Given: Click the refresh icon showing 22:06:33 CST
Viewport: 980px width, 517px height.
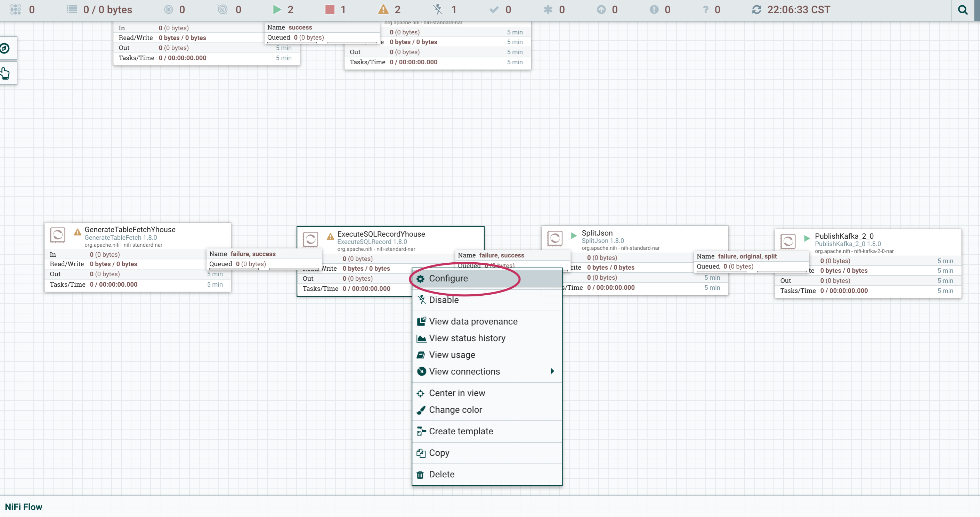Looking at the screenshot, I should pos(757,9).
